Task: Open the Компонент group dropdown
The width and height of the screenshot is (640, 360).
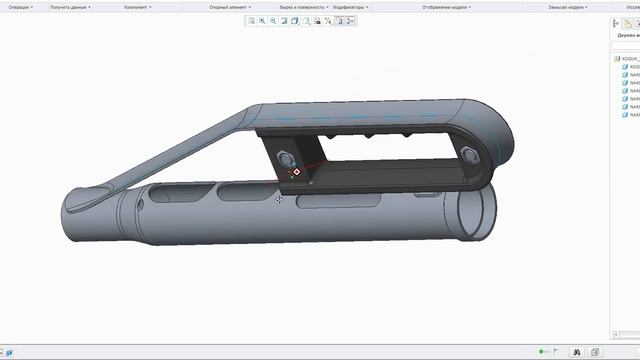Action: coord(138,7)
